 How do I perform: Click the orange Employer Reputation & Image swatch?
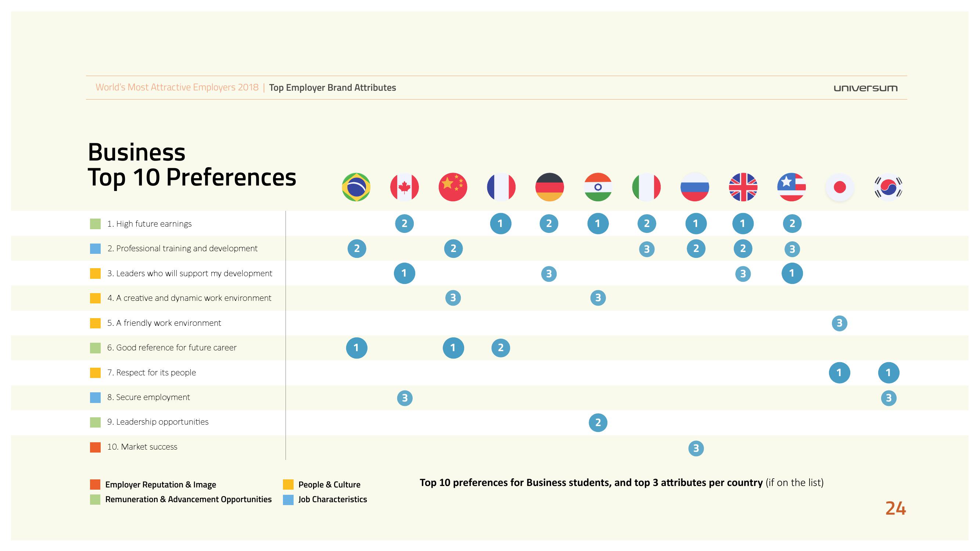(x=95, y=485)
